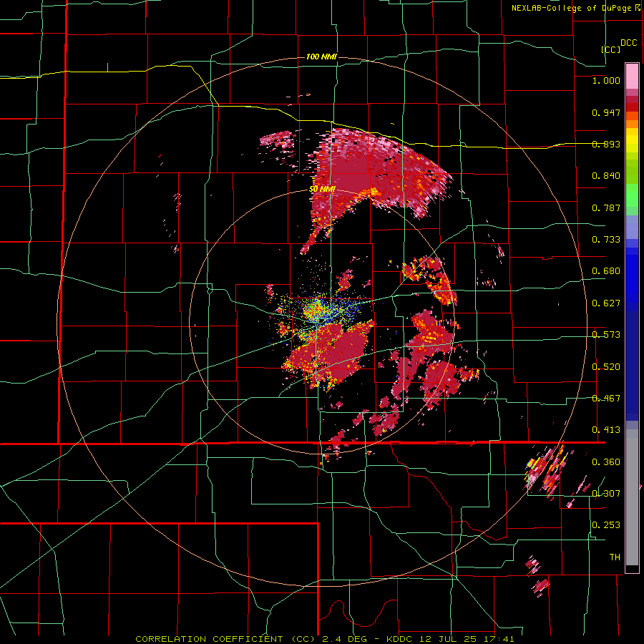Click the DCC radar site label
This screenshot has width=644, height=644.
pyautogui.click(x=628, y=43)
